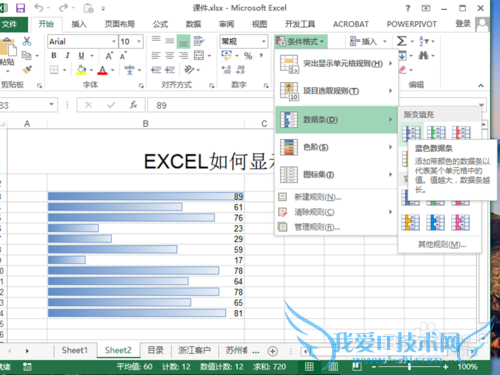
Task: Click the Wrap Text icon
Action: point(199,41)
